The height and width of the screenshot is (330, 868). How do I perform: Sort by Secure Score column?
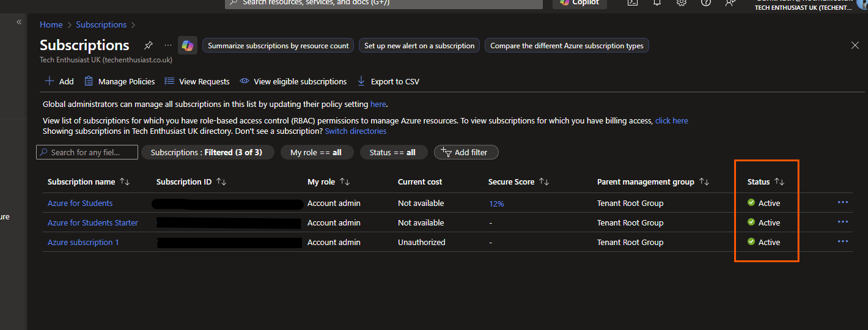(519, 182)
